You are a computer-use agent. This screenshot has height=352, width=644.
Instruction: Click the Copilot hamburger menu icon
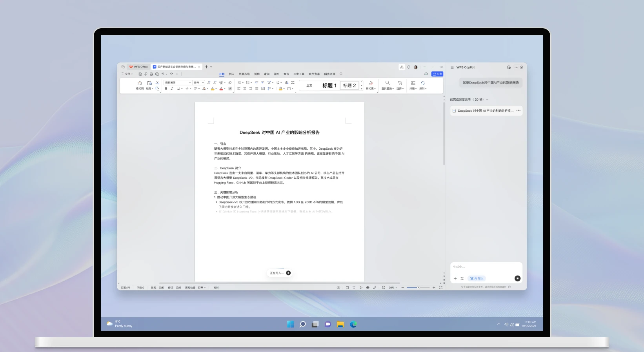click(x=452, y=67)
